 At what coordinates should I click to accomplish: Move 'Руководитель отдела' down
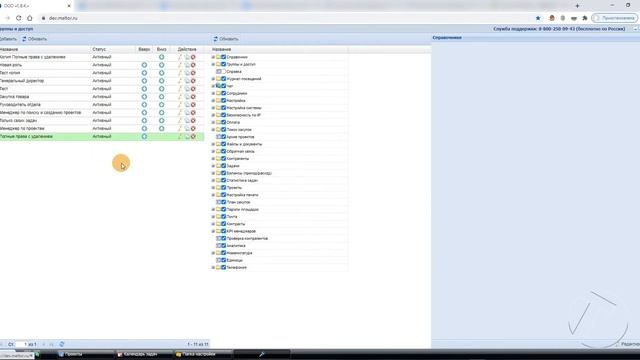tap(162, 104)
